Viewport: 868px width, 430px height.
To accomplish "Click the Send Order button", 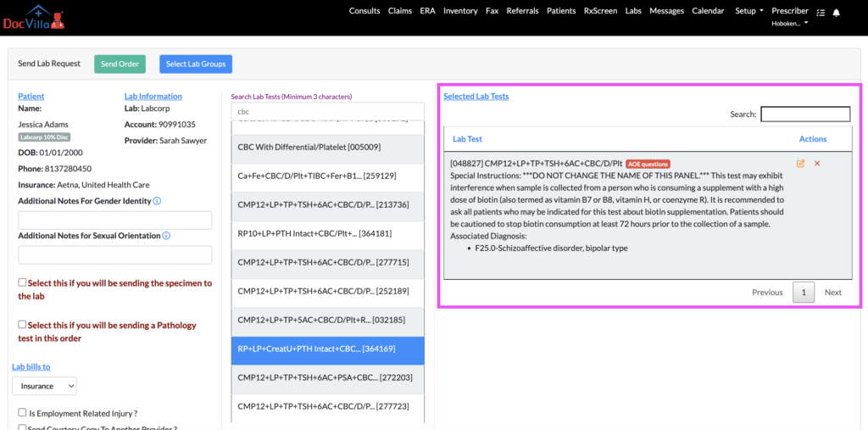I will (x=120, y=64).
